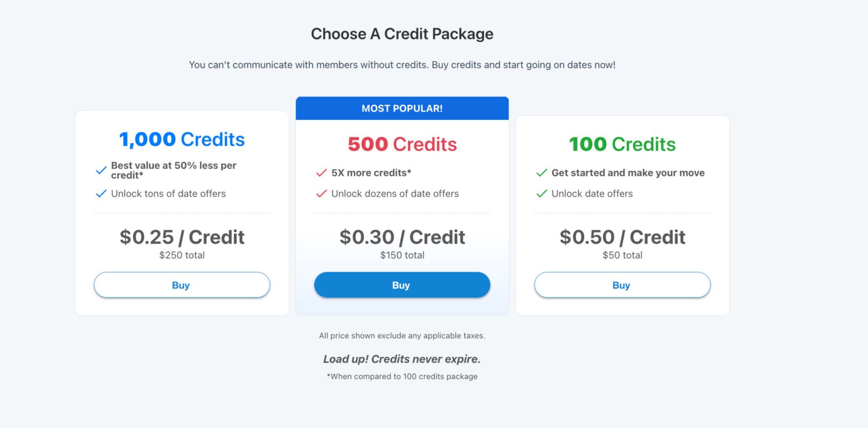
Task: Select the 500 Credits heading
Action: 402,144
